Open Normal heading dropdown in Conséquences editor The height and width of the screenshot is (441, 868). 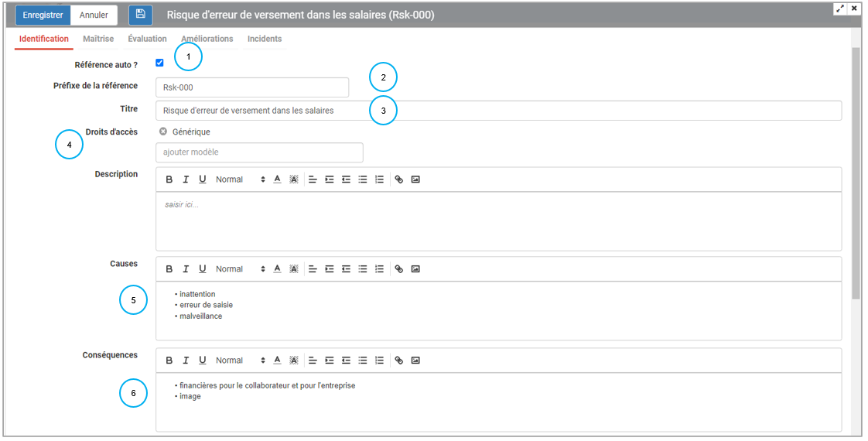click(x=240, y=361)
